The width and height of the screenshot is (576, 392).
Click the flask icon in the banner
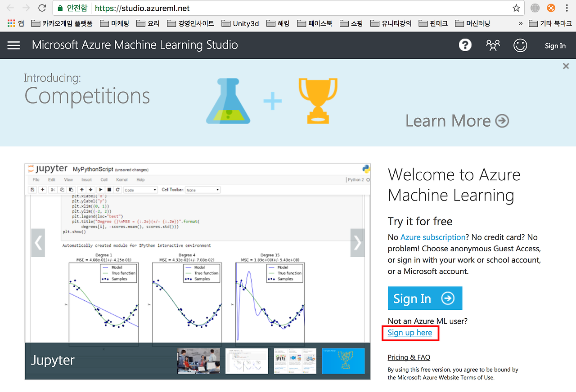tap(229, 101)
